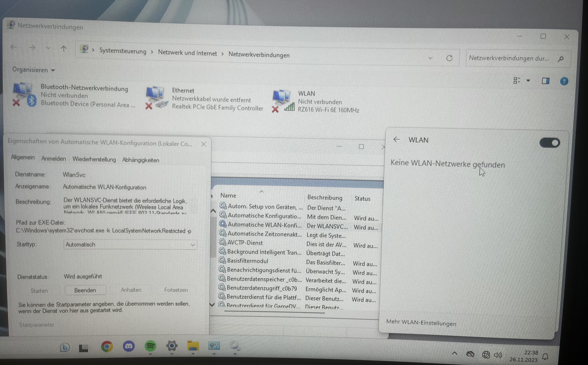Expand the address bar history chevron
The height and width of the screenshot is (365, 588).
coord(430,58)
